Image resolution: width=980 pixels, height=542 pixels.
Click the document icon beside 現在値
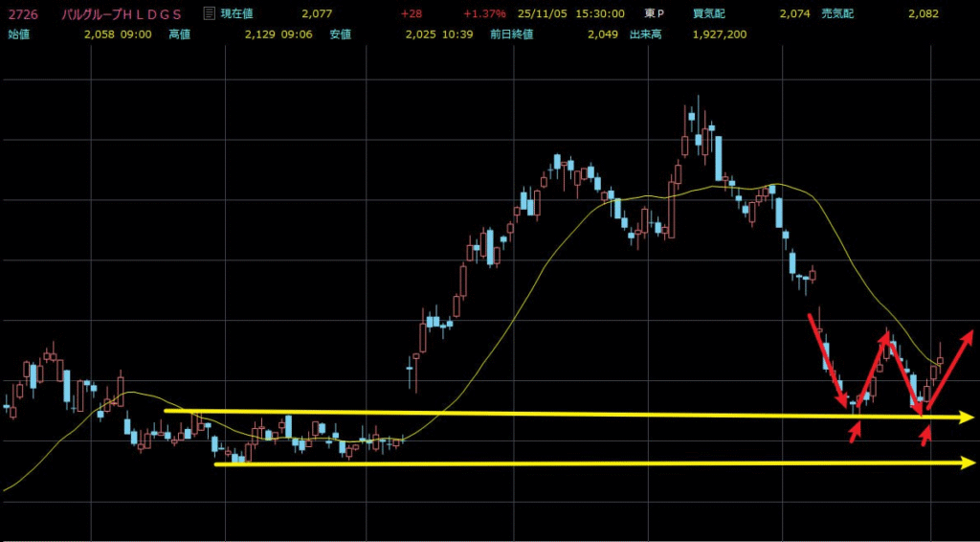210,14
